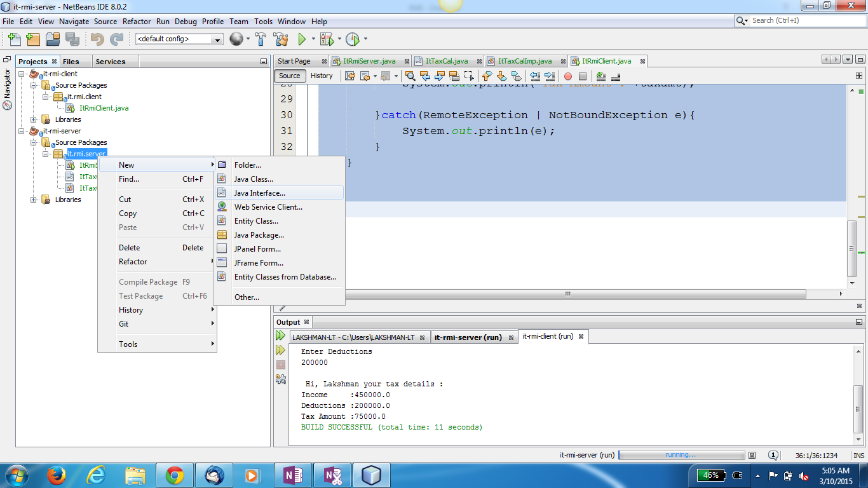Switch to the ItTaxCalImp.java editor tab

pos(525,61)
